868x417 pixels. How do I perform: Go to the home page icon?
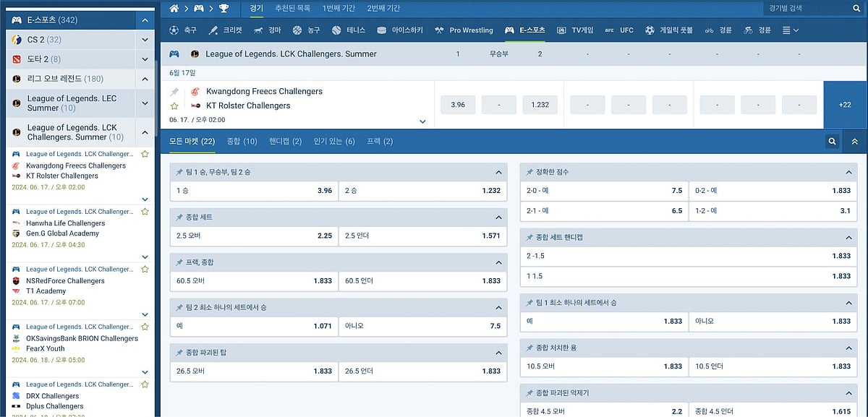tap(174, 9)
